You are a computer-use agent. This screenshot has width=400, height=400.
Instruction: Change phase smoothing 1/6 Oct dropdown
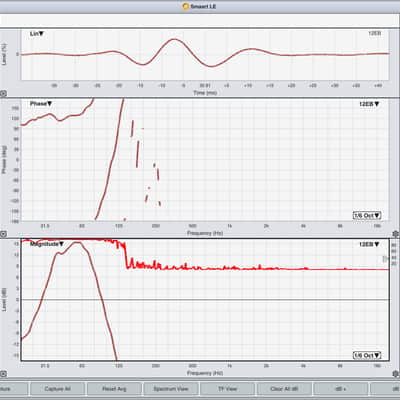click(x=367, y=215)
